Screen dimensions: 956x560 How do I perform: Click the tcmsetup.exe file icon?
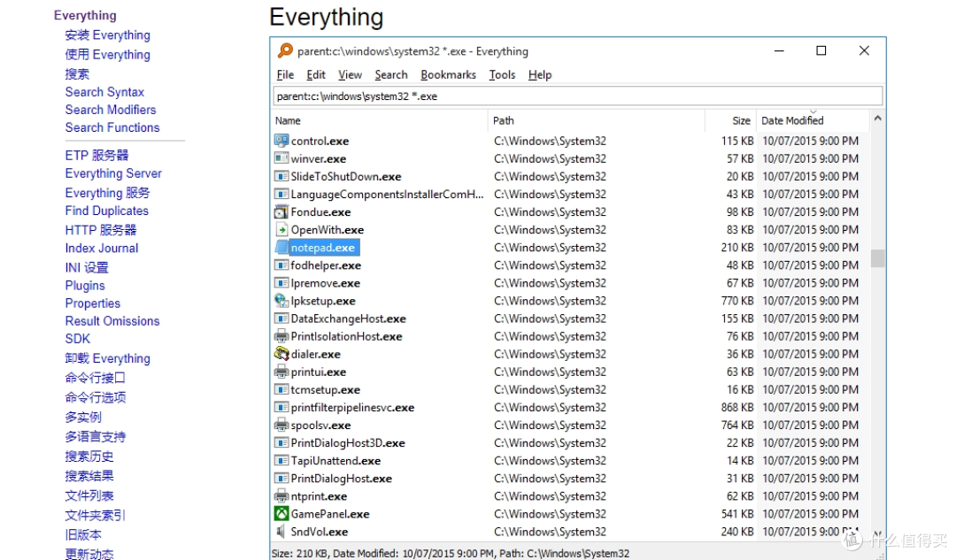tap(281, 389)
